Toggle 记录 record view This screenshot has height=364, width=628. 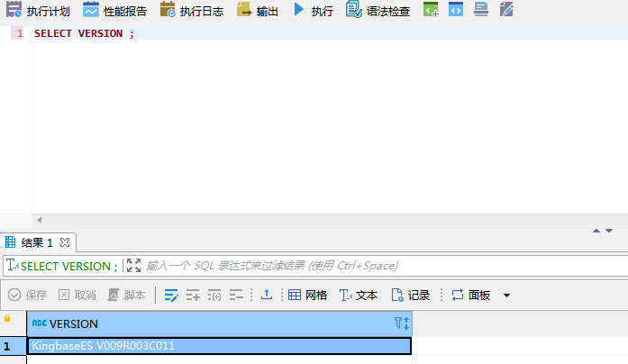click(410, 295)
